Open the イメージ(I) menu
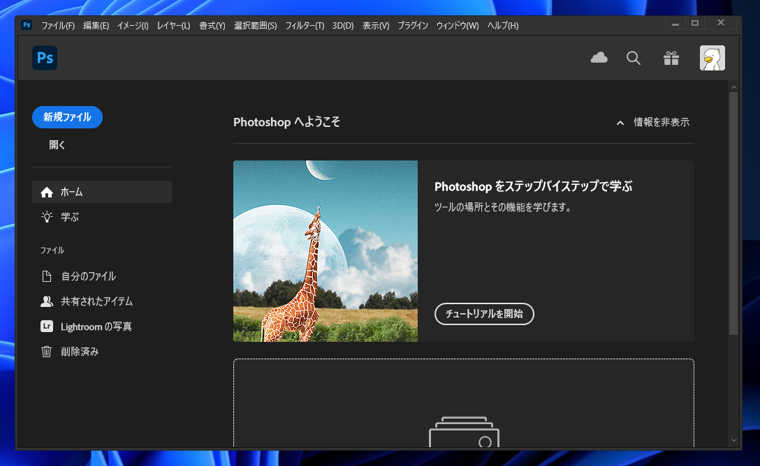The height and width of the screenshot is (466, 760). 132,26
